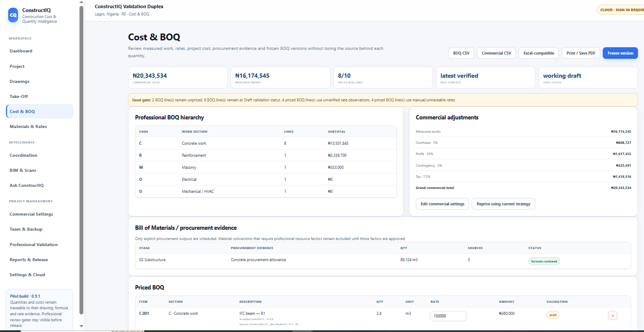
Task: Open the Coordination page
Action: (x=40, y=155)
